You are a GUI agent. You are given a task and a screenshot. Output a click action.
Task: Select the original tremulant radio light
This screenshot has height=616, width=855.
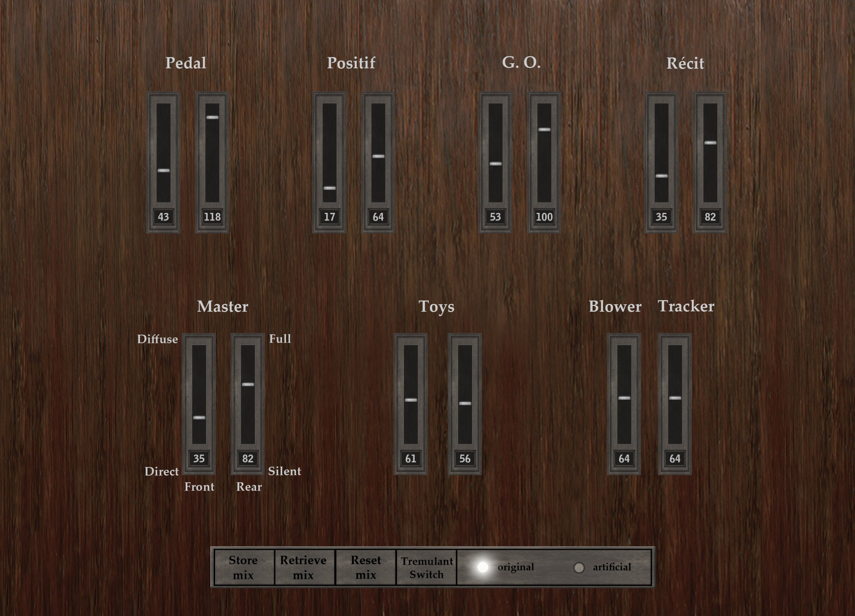point(482,567)
